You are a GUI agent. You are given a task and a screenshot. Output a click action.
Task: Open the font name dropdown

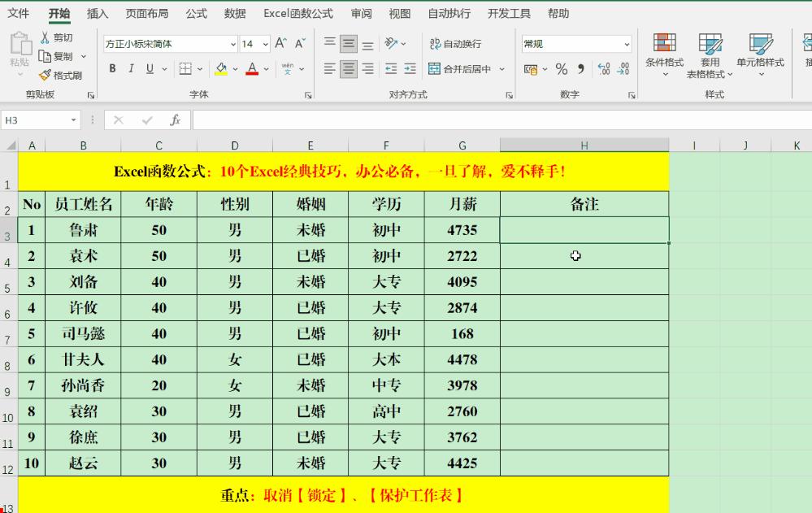234,42
